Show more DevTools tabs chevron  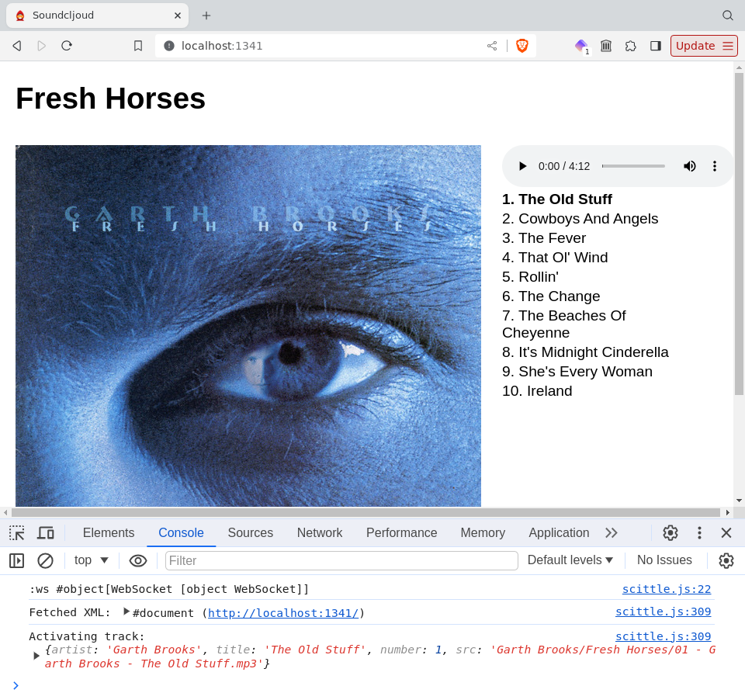tap(612, 532)
